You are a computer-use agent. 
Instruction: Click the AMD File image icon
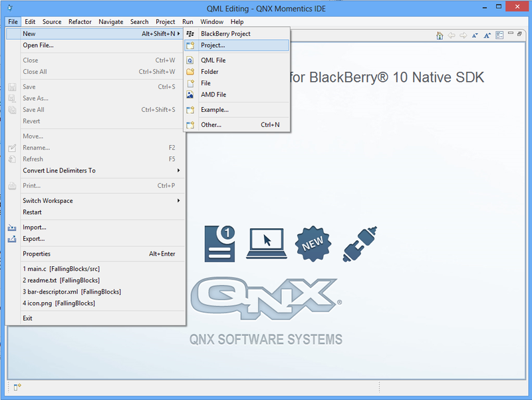click(190, 95)
